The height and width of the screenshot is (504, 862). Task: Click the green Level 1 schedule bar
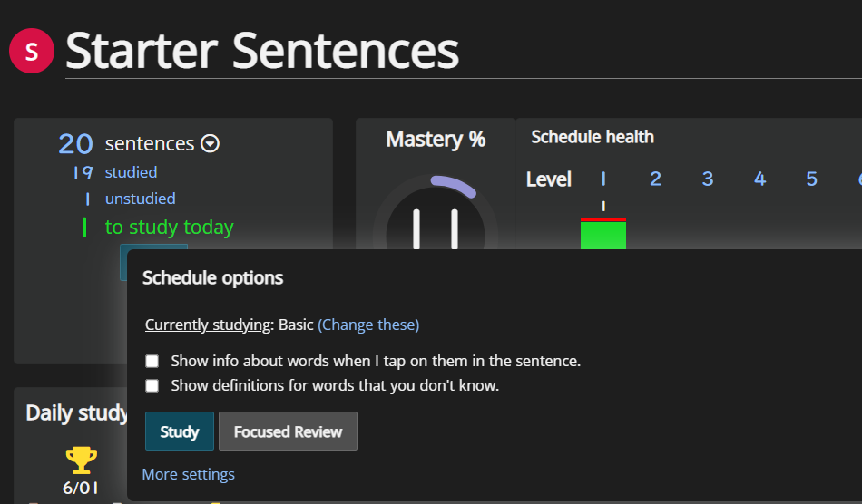pyautogui.click(x=603, y=234)
